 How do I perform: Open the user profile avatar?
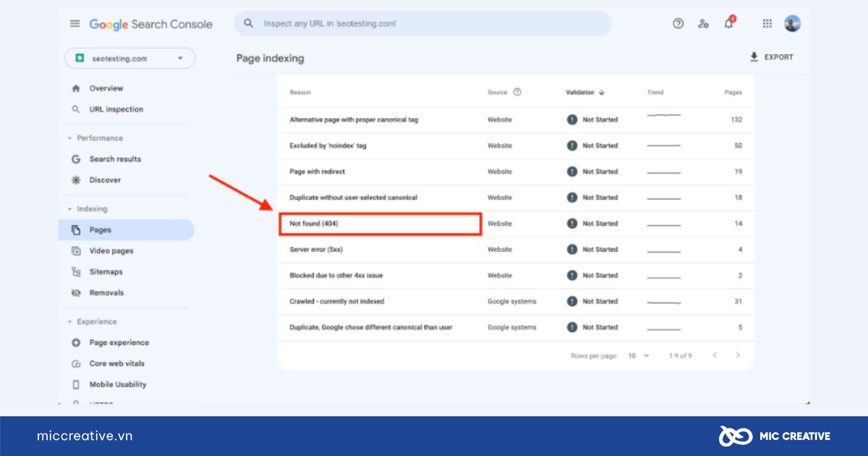coord(793,24)
